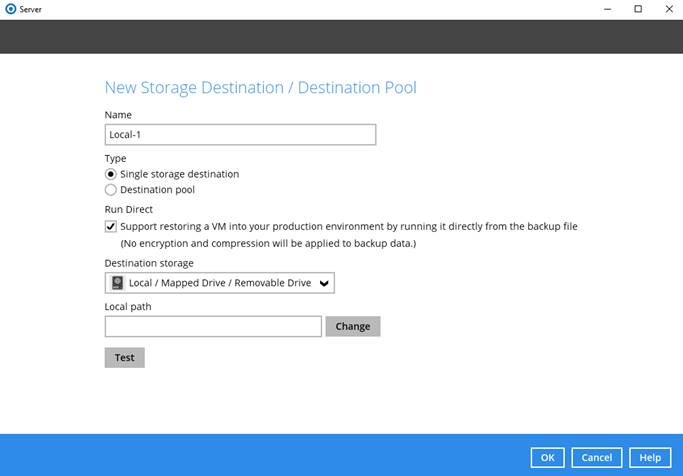Hit the Cancel button

tap(597, 457)
